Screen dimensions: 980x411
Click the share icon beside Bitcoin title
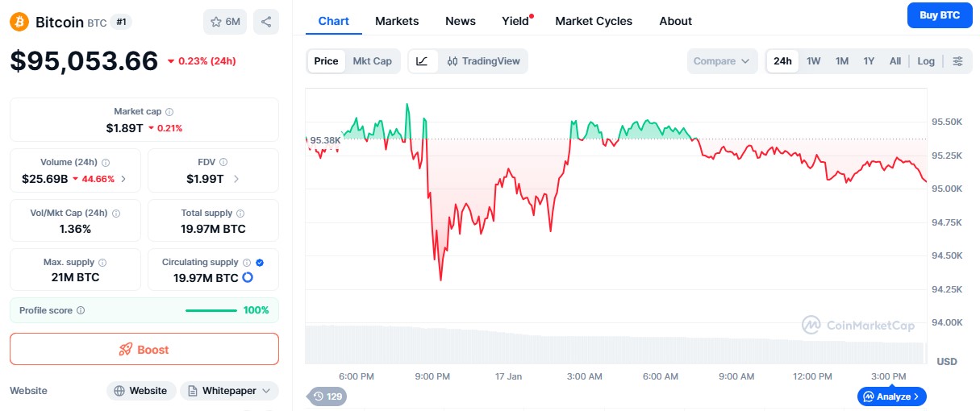(x=266, y=22)
